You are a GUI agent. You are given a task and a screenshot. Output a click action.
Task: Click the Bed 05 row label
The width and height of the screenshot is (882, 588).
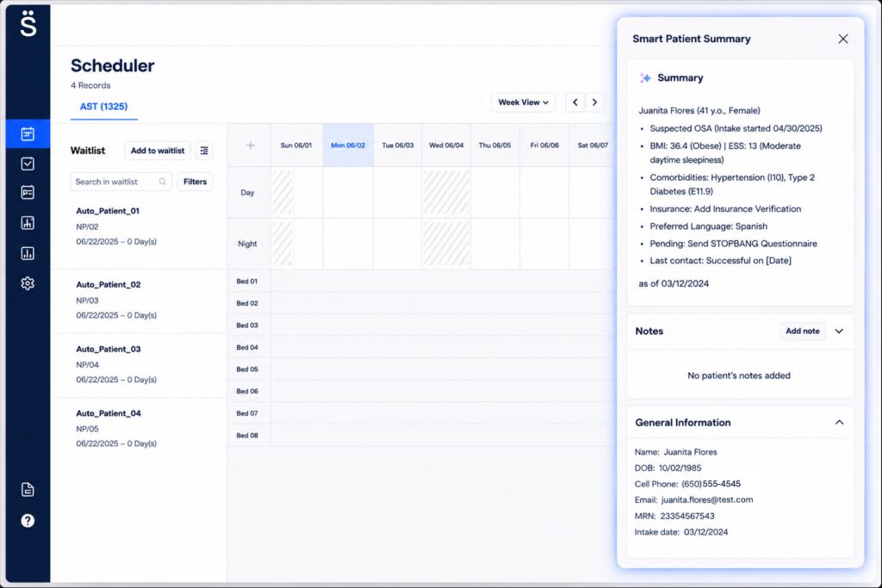(247, 369)
